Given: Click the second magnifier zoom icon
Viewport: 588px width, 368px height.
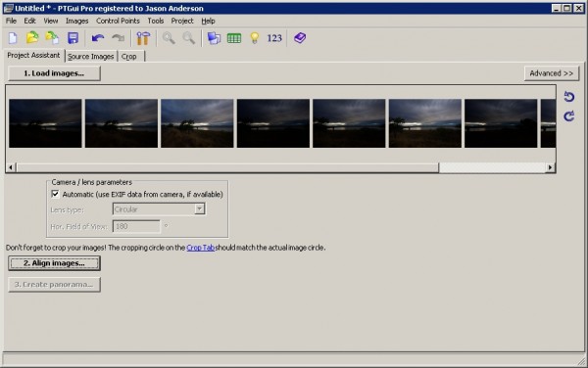Looking at the screenshot, I should click(188, 38).
